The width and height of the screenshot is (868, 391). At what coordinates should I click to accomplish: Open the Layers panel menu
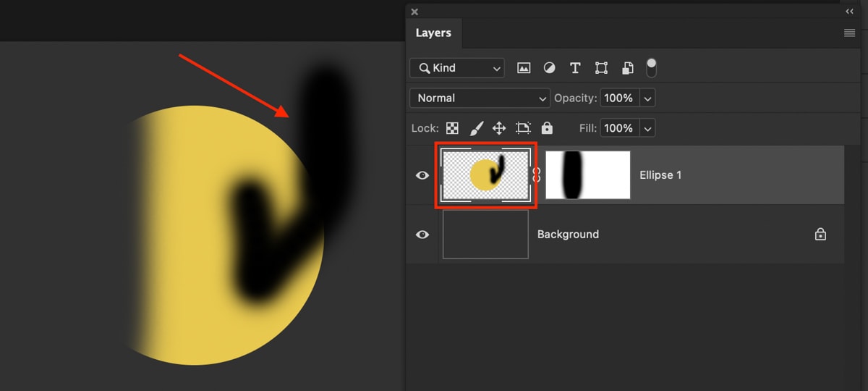coord(849,33)
